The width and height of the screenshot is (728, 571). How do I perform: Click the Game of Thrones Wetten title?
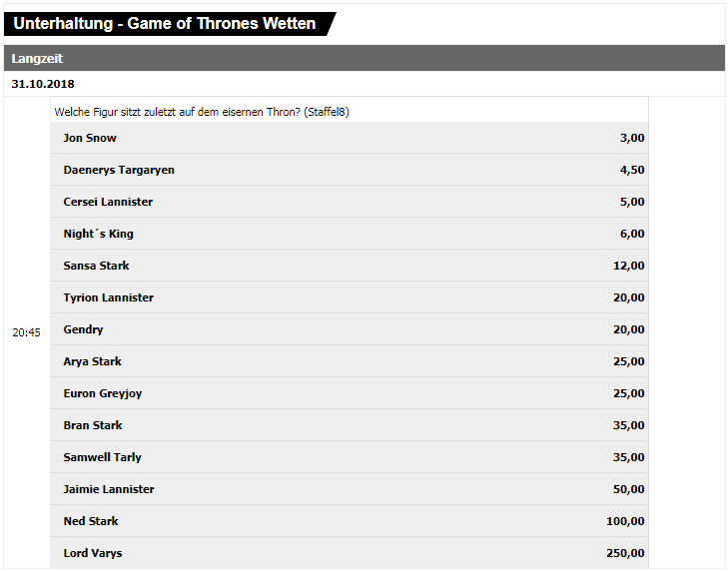pyautogui.click(x=165, y=24)
